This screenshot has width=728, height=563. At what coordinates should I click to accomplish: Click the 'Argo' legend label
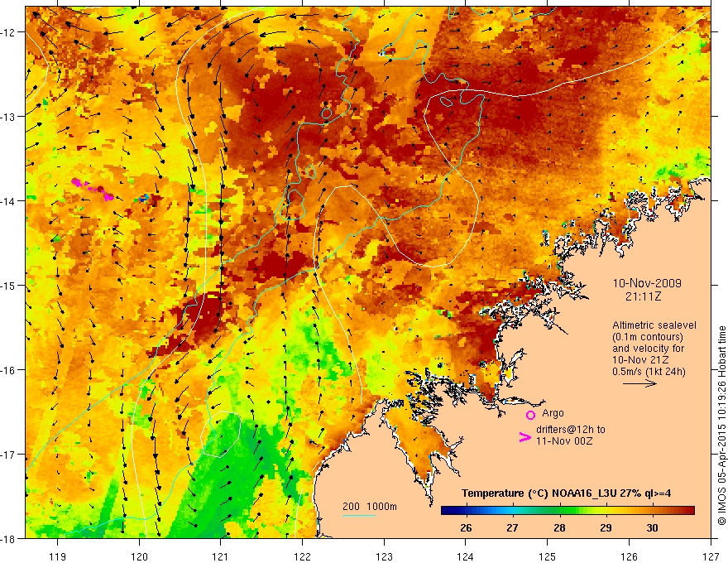tap(553, 413)
